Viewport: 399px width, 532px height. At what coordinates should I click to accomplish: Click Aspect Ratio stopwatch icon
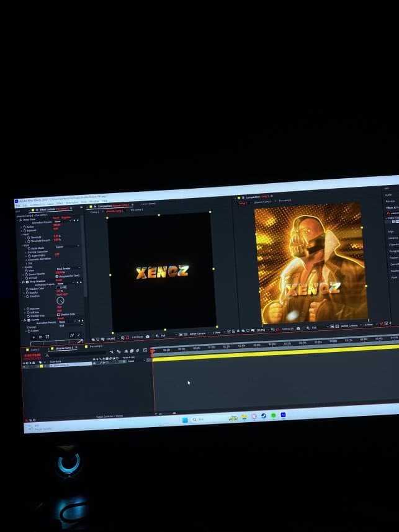pyautogui.click(x=29, y=256)
